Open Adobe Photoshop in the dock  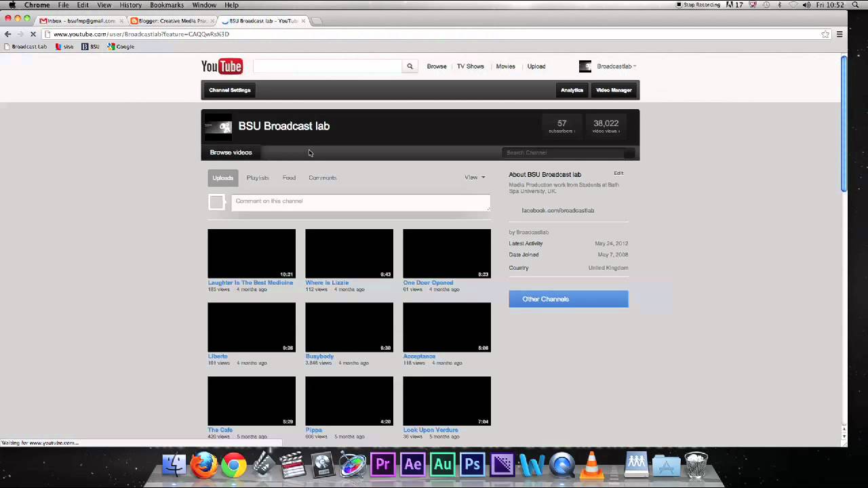click(472, 465)
